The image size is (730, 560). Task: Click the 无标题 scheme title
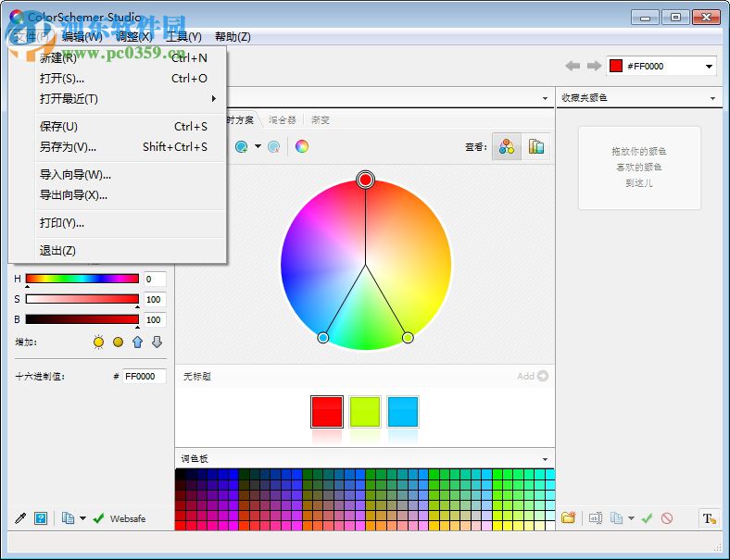coord(197,377)
